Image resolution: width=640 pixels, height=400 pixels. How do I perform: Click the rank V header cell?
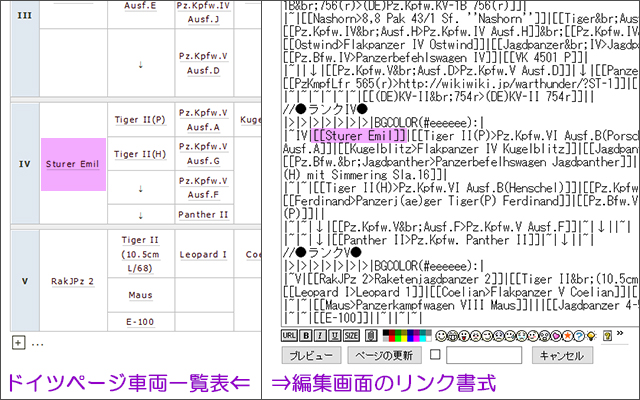25,281
